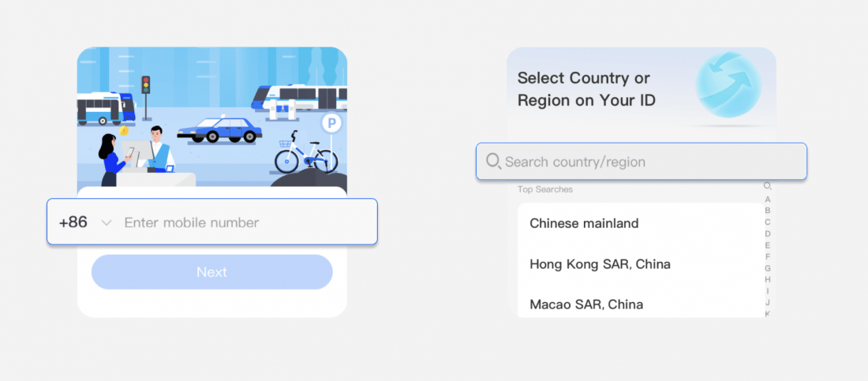Screen dimensions: 868x381
Task: Click the shared bicycle illustration
Action: point(305,154)
